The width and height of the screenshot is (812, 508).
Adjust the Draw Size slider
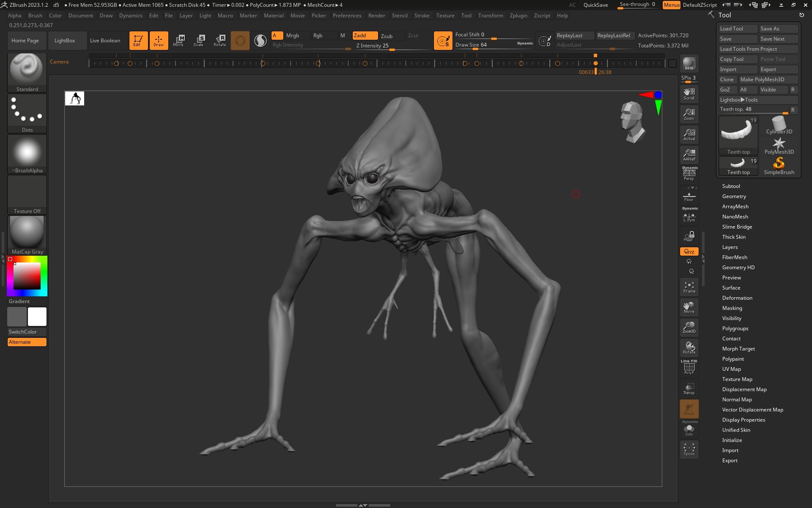[x=494, y=45]
